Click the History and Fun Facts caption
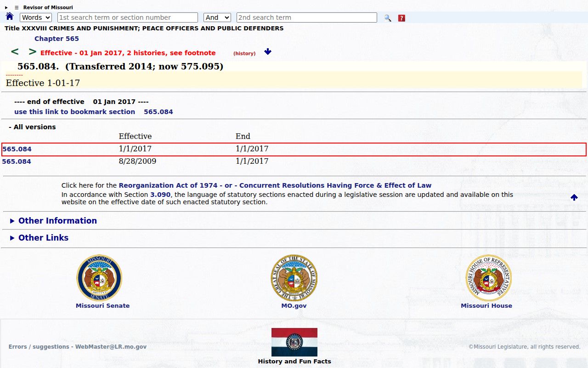This screenshot has width=588, height=368. (294, 361)
